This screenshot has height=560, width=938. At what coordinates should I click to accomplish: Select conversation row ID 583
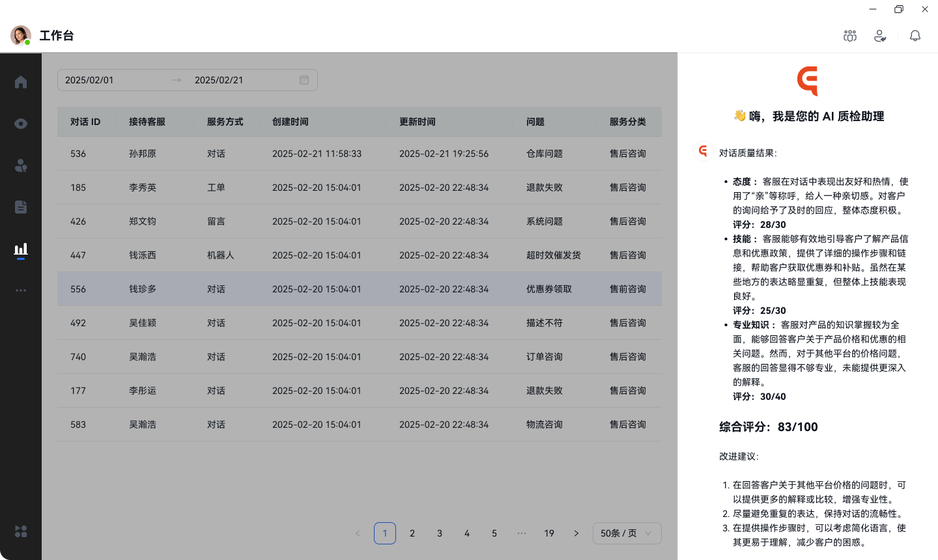[360, 425]
